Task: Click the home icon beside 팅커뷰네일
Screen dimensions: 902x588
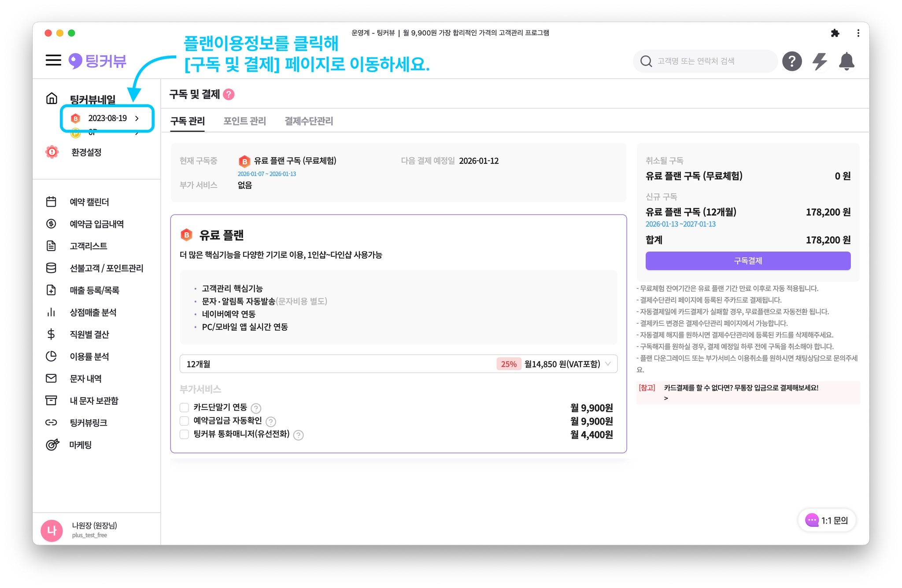Action: coord(52,98)
